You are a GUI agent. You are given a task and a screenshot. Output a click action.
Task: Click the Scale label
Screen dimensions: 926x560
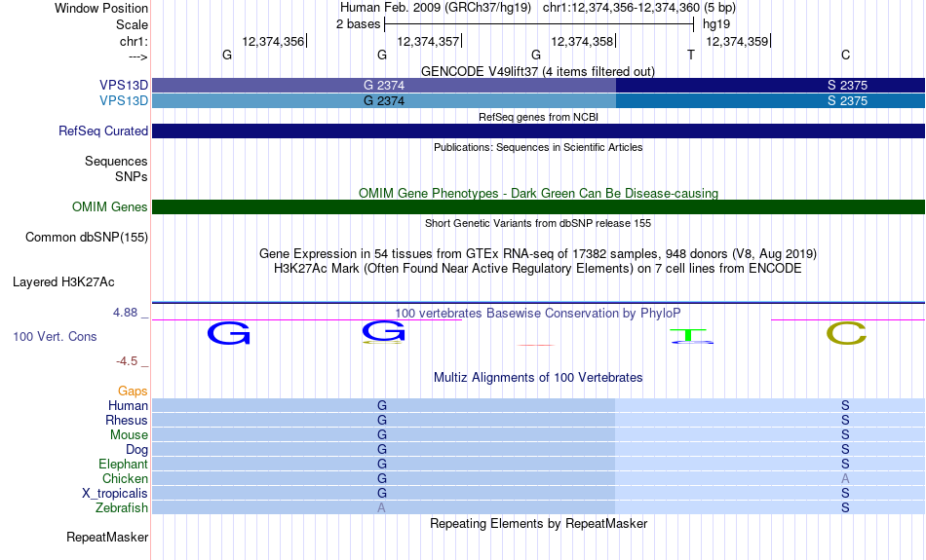pyautogui.click(x=132, y=24)
